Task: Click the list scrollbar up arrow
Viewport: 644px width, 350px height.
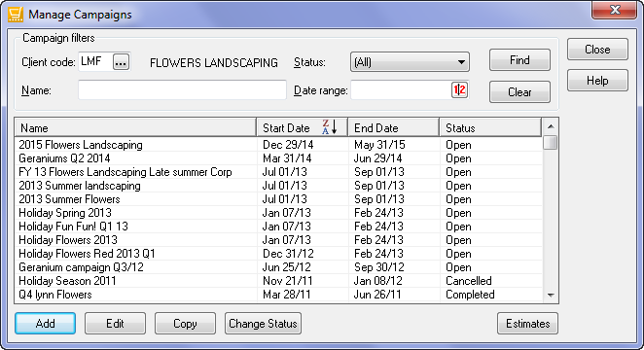Action: [x=551, y=126]
